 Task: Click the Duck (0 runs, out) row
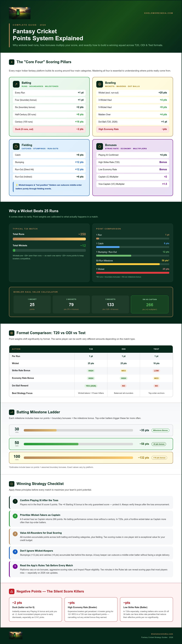pyautogui.click(x=49, y=129)
